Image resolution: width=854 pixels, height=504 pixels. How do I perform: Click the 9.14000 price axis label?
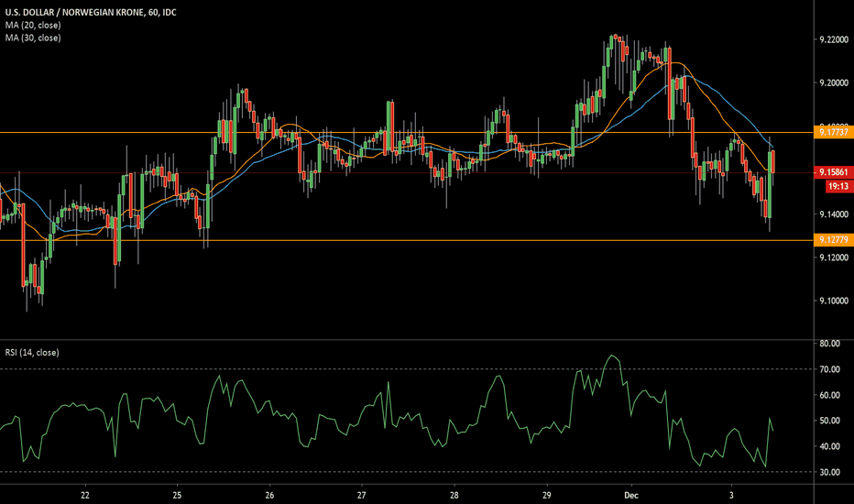[x=834, y=214]
